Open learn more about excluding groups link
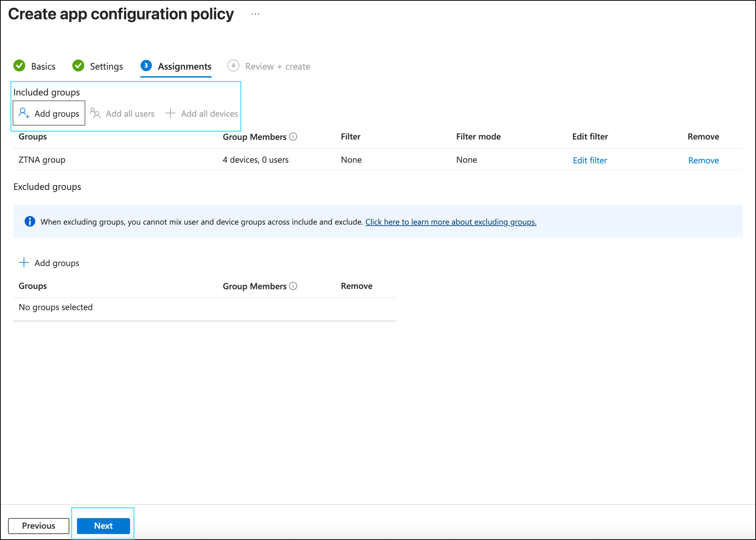This screenshot has width=756, height=540. 451,222
